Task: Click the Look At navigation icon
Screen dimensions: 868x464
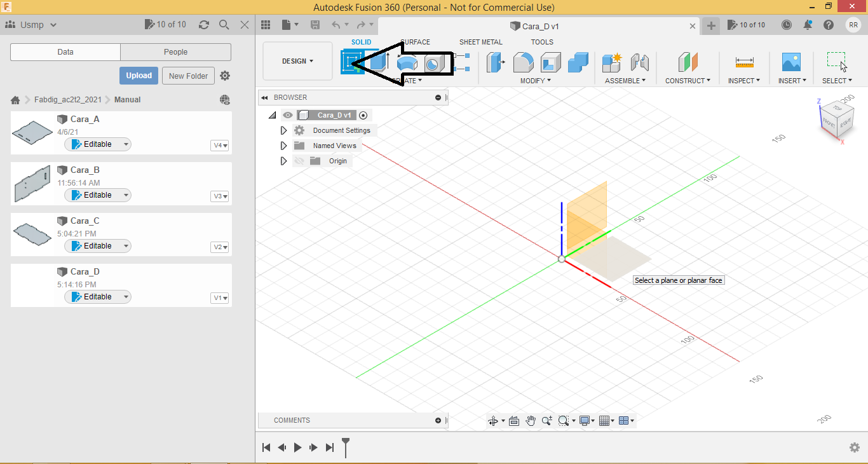Action: click(x=514, y=421)
